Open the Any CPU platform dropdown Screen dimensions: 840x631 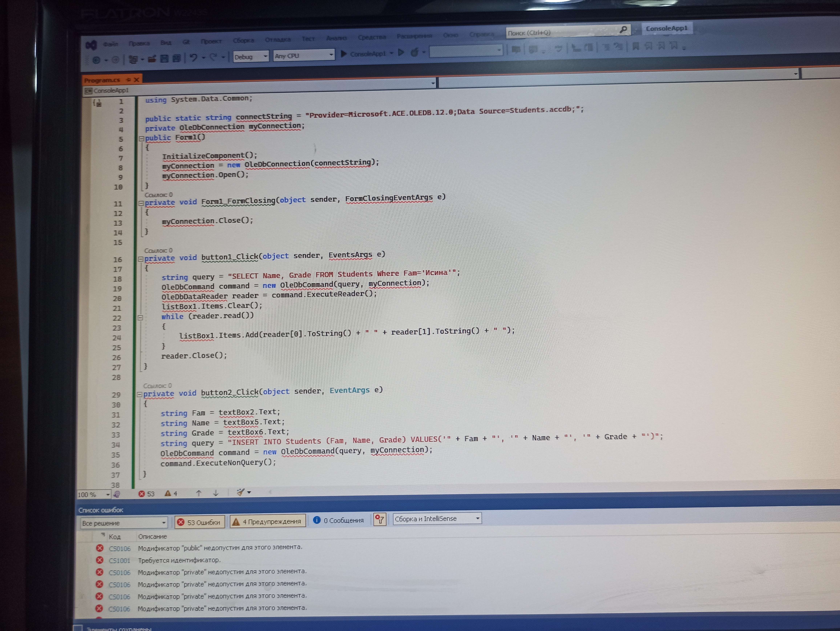304,55
